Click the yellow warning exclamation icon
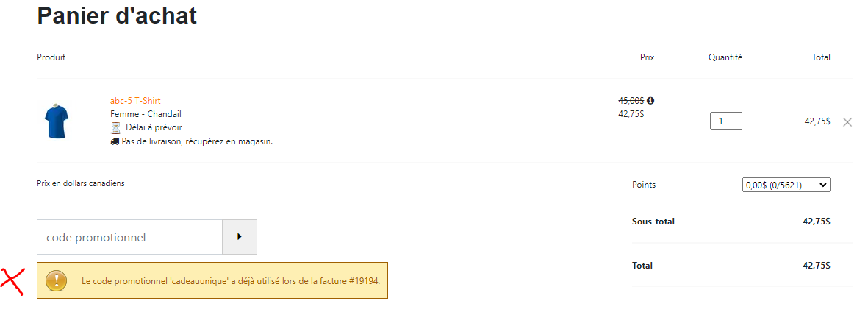The width and height of the screenshot is (868, 315). pos(57,280)
